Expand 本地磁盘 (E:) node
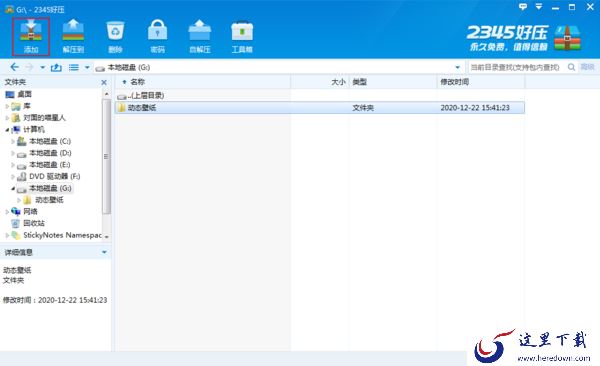Image resolution: width=600 pixels, height=366 pixels. tap(13, 165)
